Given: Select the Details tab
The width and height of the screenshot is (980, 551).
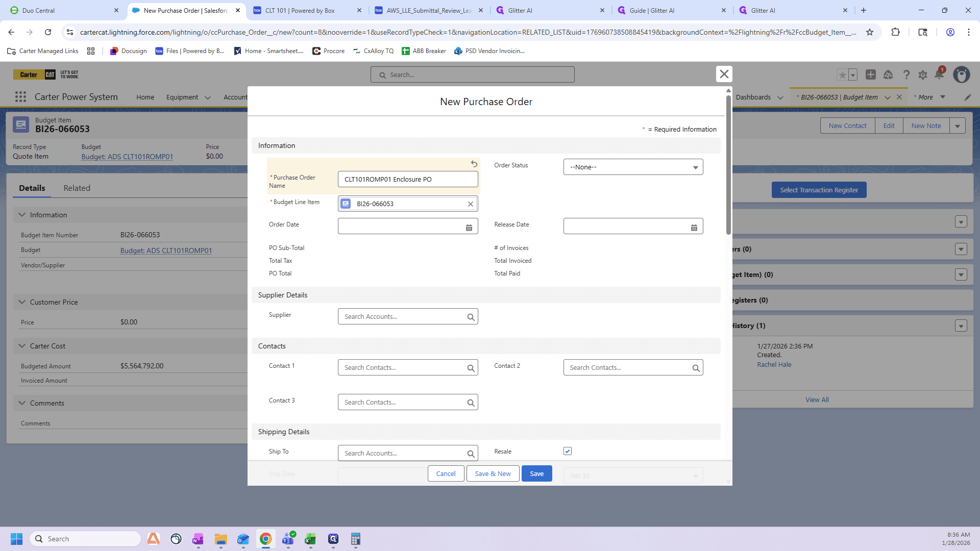Looking at the screenshot, I should pyautogui.click(x=32, y=188).
